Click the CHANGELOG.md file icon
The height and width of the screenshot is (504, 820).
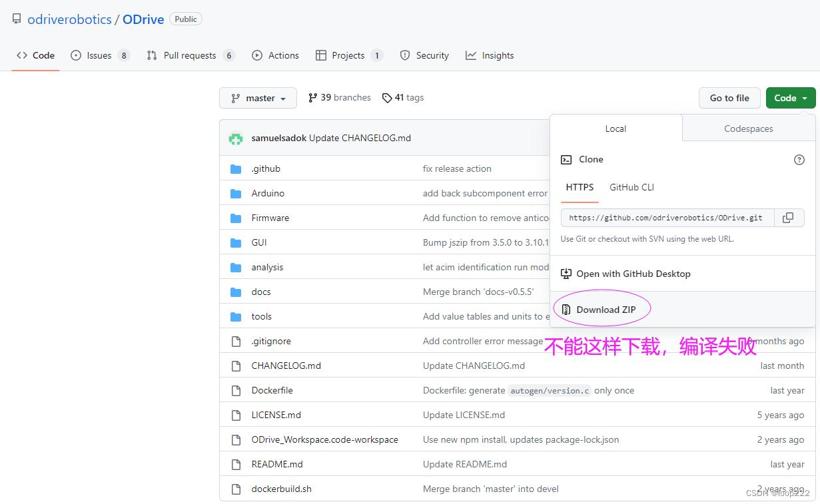click(236, 366)
